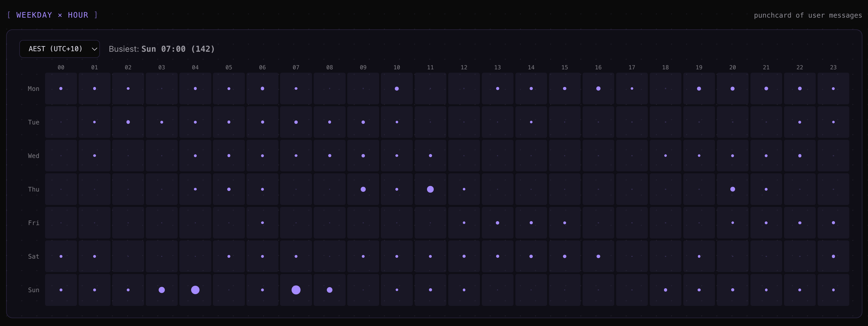This screenshot has height=326, width=868.
Task: Click the timezone dropdown chevron arrow
Action: click(x=94, y=49)
